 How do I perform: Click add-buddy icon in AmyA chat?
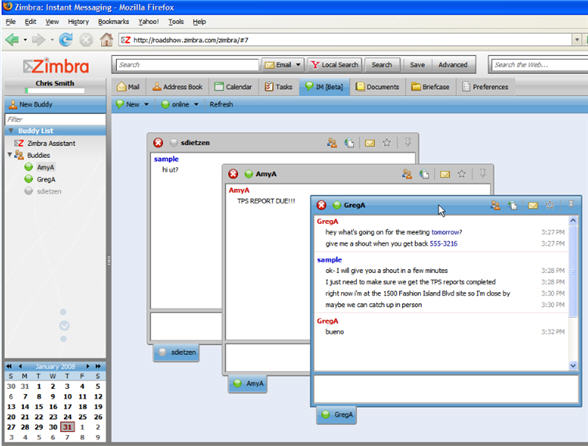[407, 174]
